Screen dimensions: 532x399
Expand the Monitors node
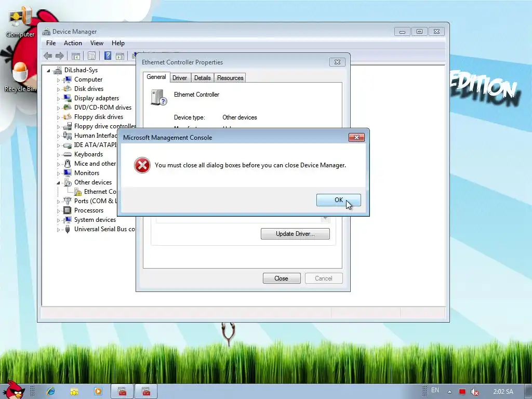58,174
